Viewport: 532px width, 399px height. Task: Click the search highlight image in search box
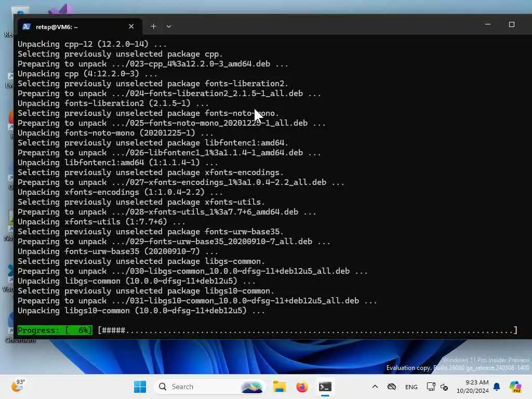[x=252, y=387]
